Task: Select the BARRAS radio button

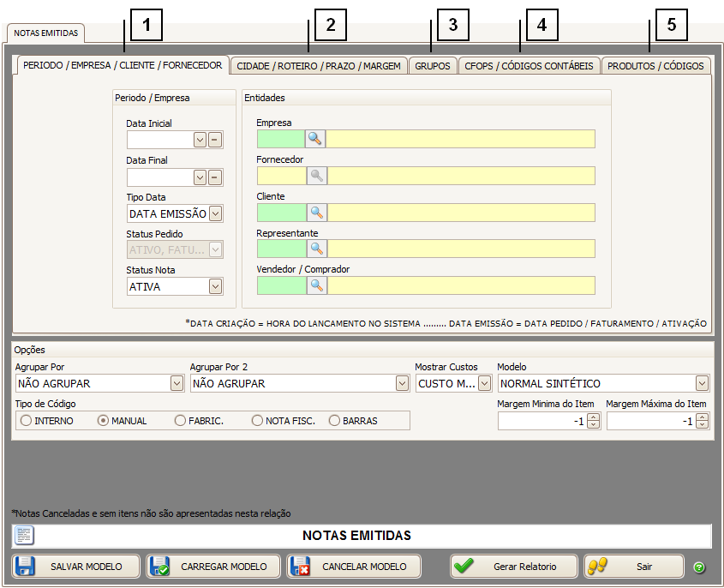Action: (335, 421)
